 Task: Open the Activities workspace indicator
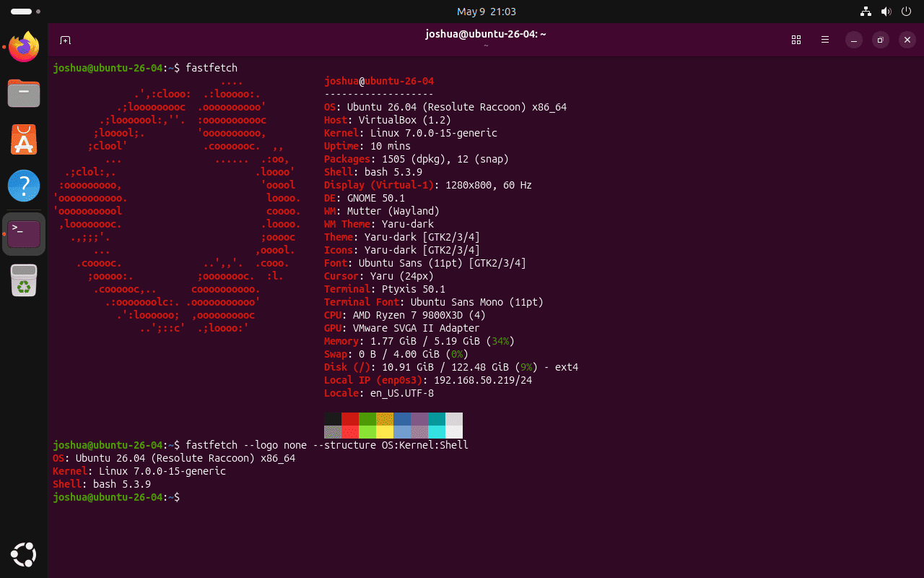pos(25,12)
